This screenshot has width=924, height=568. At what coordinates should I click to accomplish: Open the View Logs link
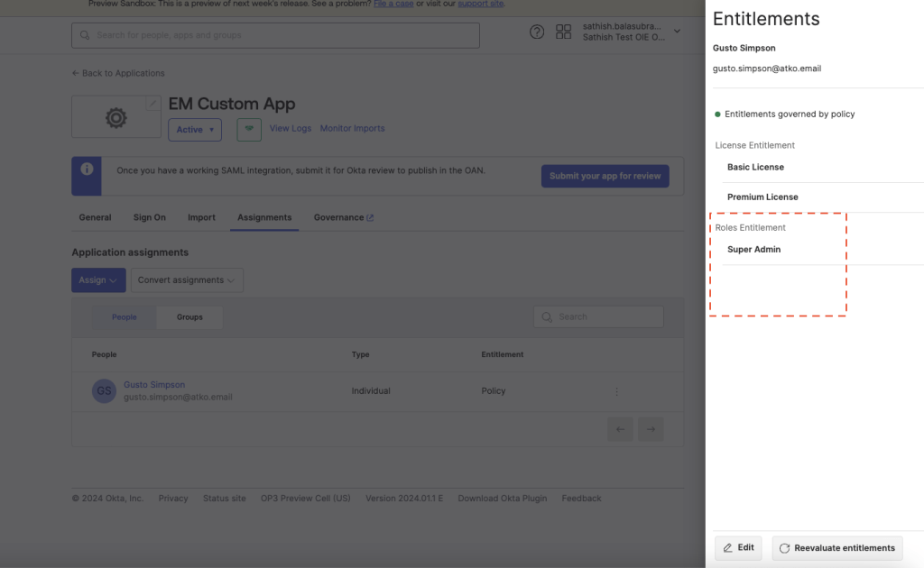tap(290, 128)
